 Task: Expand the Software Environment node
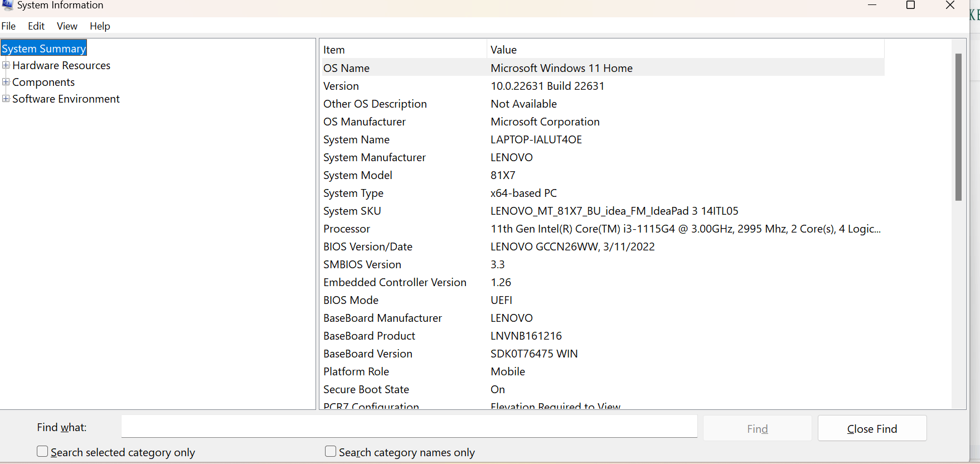coord(6,99)
